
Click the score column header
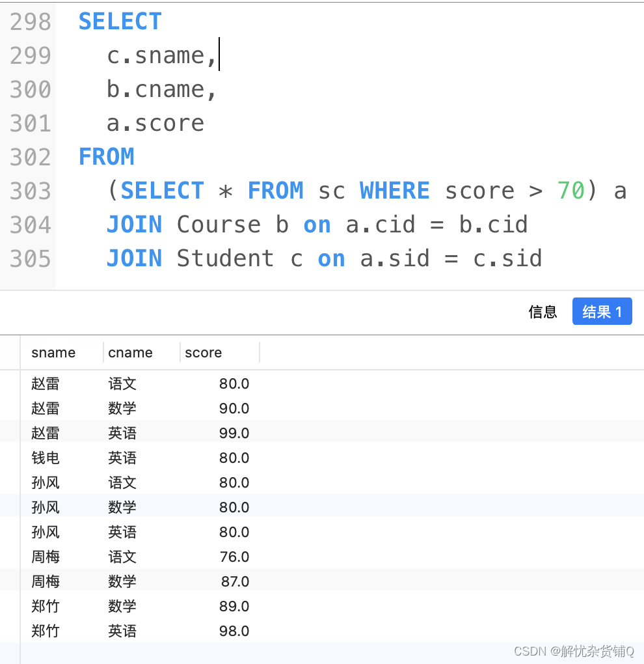click(203, 352)
